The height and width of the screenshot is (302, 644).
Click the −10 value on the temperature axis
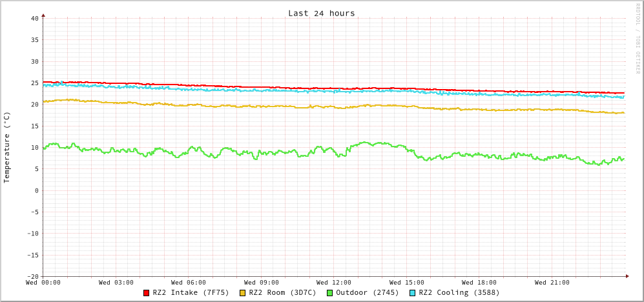(x=32, y=233)
